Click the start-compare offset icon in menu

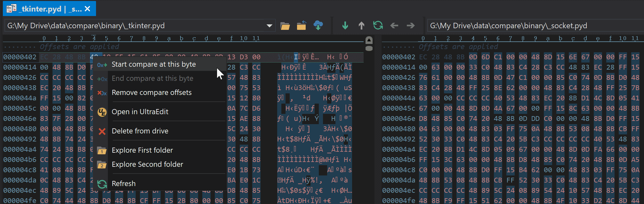[102, 65]
